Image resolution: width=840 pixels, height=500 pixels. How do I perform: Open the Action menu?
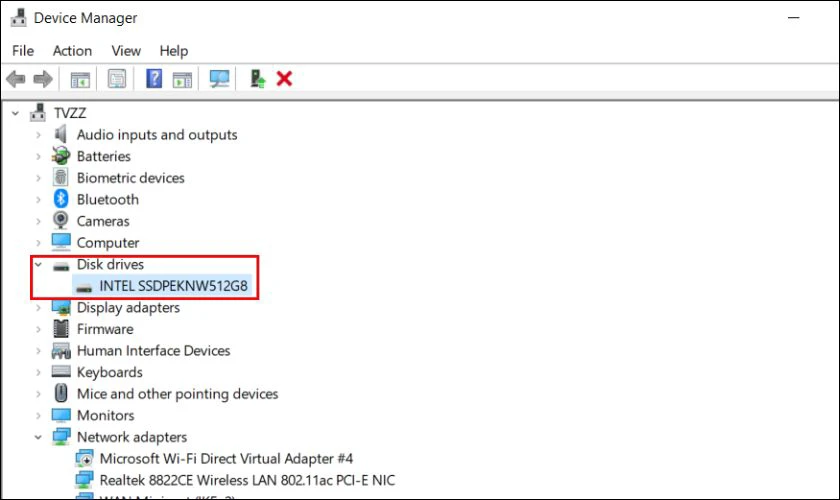point(72,51)
